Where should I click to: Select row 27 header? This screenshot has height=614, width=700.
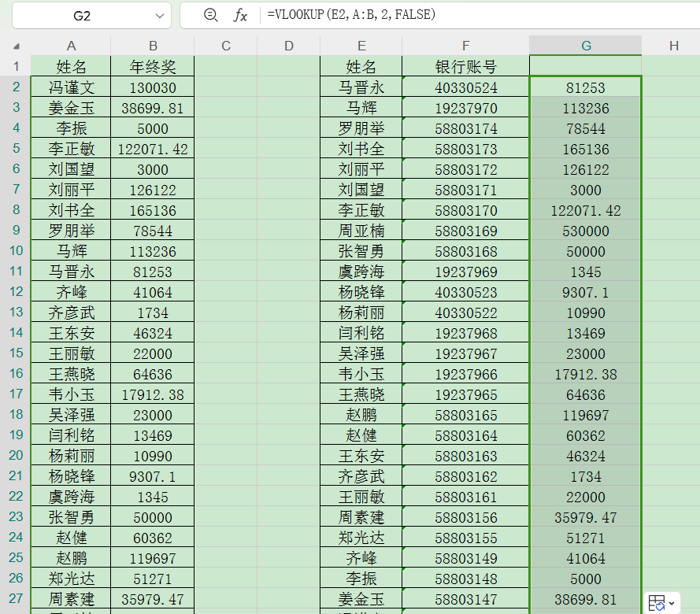point(16,598)
